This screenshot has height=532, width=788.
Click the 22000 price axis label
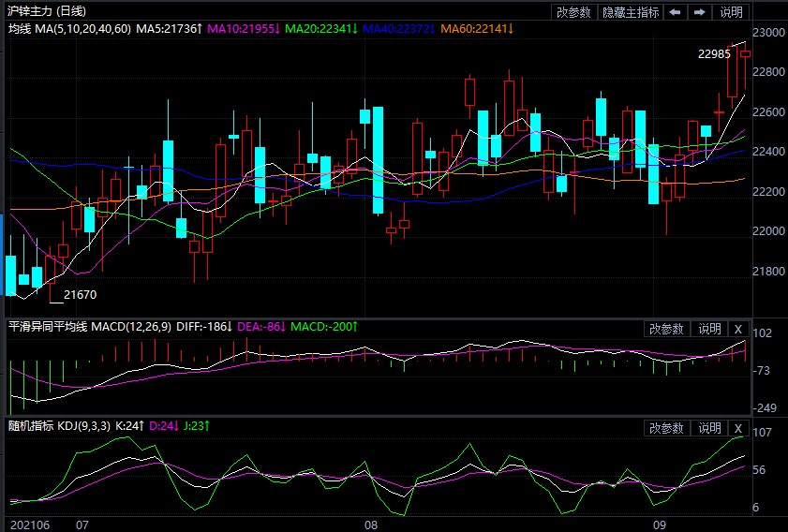(x=768, y=231)
